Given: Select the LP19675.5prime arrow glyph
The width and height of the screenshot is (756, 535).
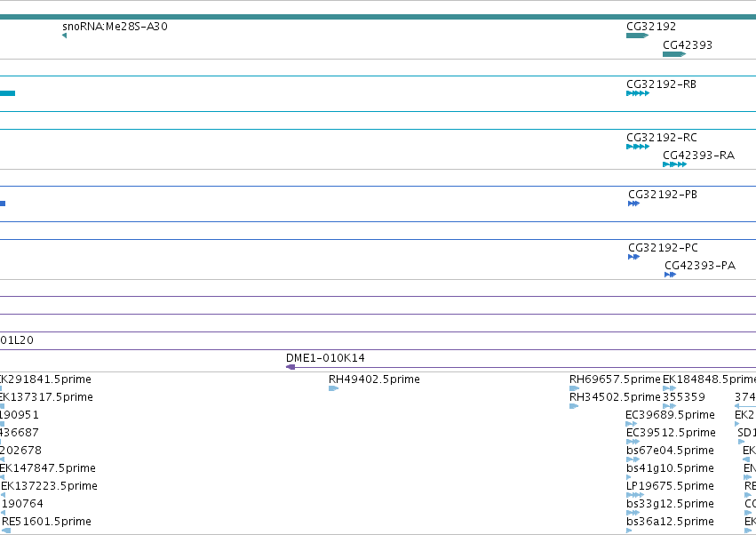Looking at the screenshot, I should (x=635, y=495).
